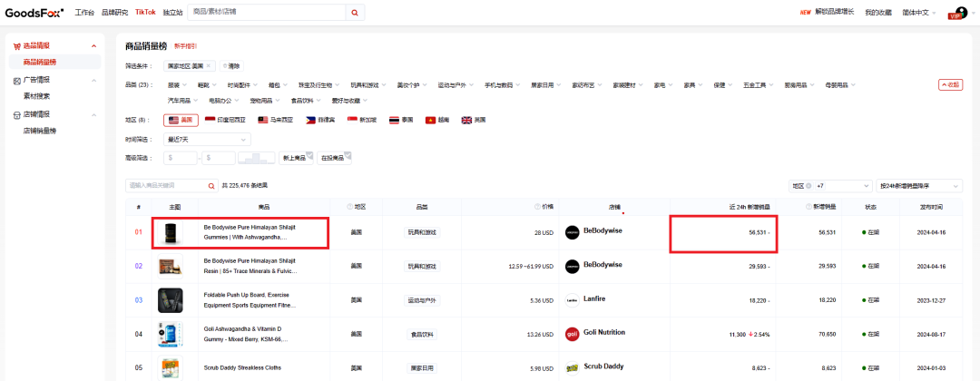This screenshot has width=980, height=381.
Task: Select the Vietnam flag region 越南
Action: tap(438, 120)
